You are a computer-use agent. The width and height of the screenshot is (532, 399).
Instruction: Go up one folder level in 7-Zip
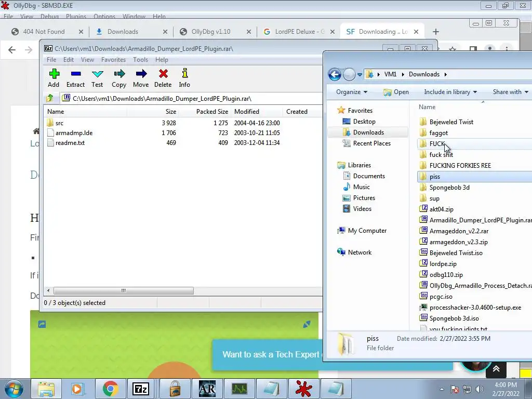click(50, 98)
